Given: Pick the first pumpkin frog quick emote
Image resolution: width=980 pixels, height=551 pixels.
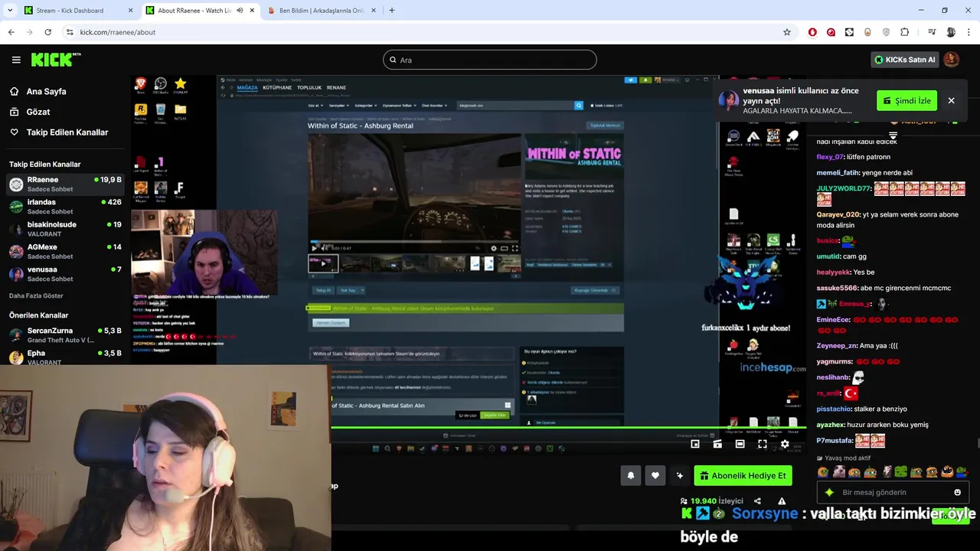Looking at the screenshot, I should click(823, 472).
